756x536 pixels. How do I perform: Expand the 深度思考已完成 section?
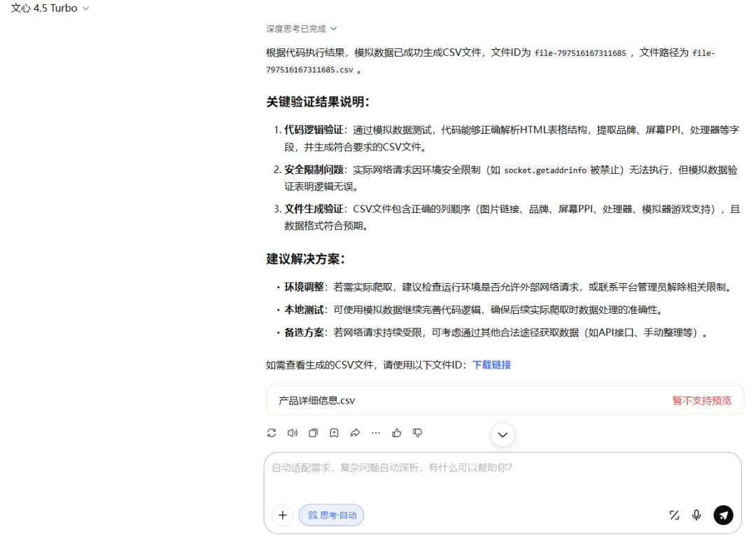point(301,29)
